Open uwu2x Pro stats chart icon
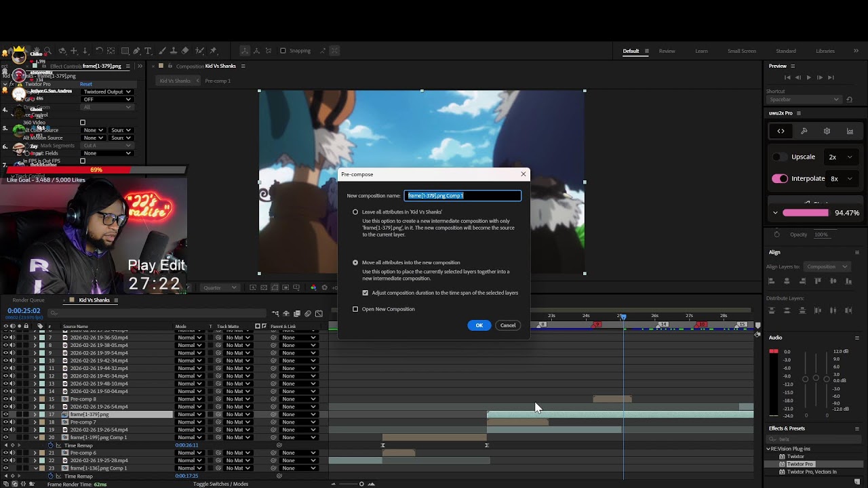Screen dimensions: 868x488 (850, 131)
